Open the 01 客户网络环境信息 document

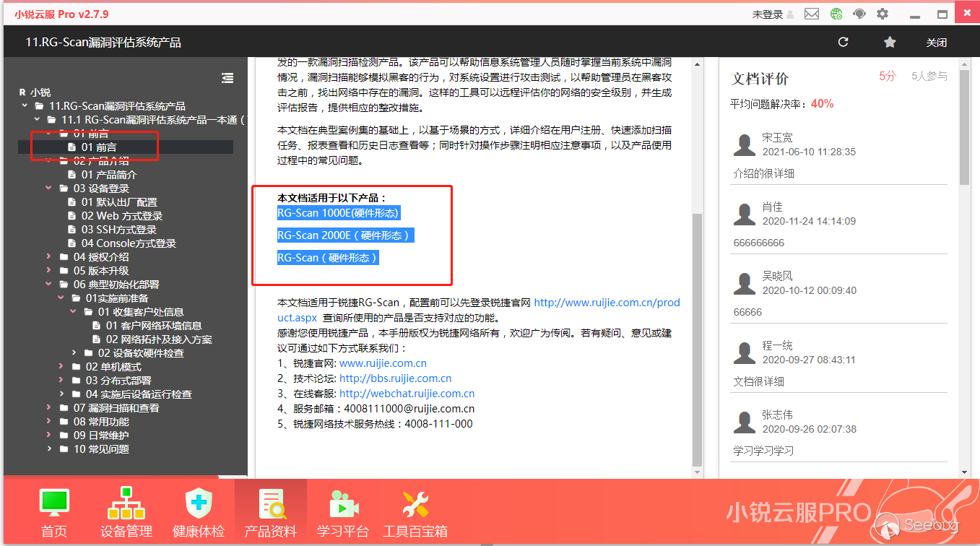coord(153,326)
